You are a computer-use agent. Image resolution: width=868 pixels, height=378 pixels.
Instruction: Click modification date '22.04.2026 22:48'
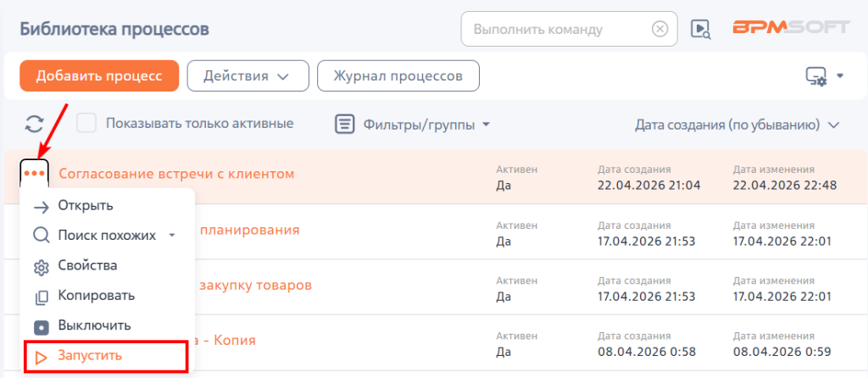(x=784, y=186)
